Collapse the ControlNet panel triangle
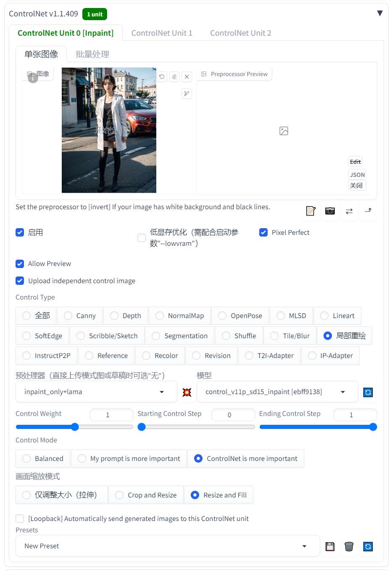The width and height of the screenshot is (392, 571). (x=380, y=13)
